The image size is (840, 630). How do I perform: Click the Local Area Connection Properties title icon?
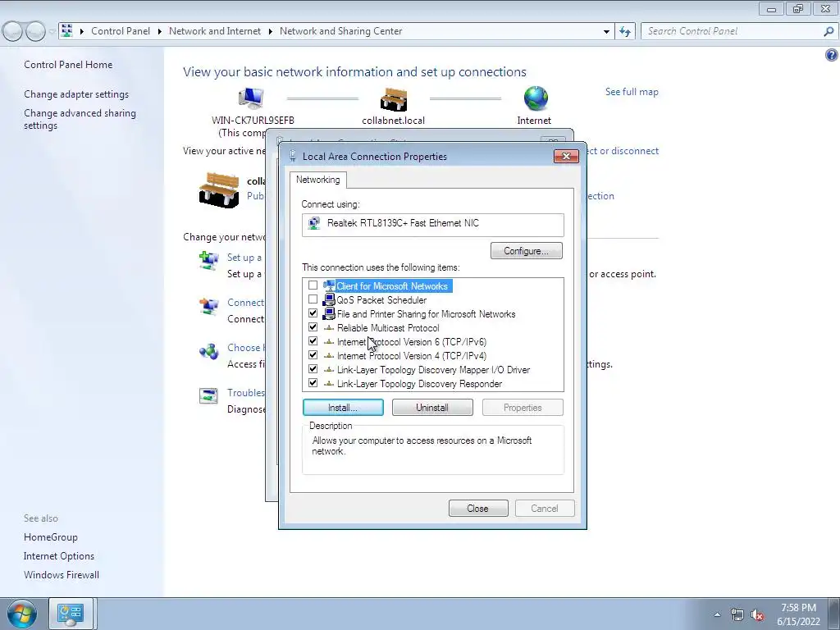coord(293,156)
